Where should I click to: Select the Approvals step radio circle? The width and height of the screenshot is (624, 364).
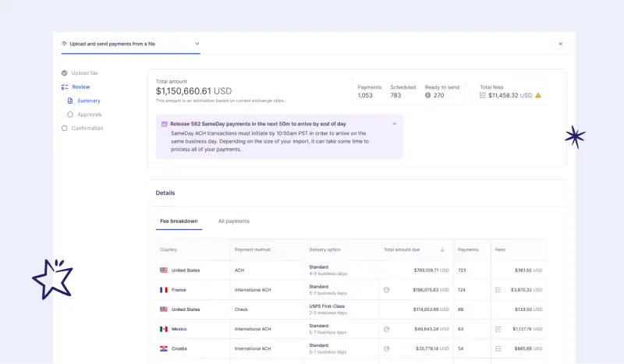tap(70, 114)
